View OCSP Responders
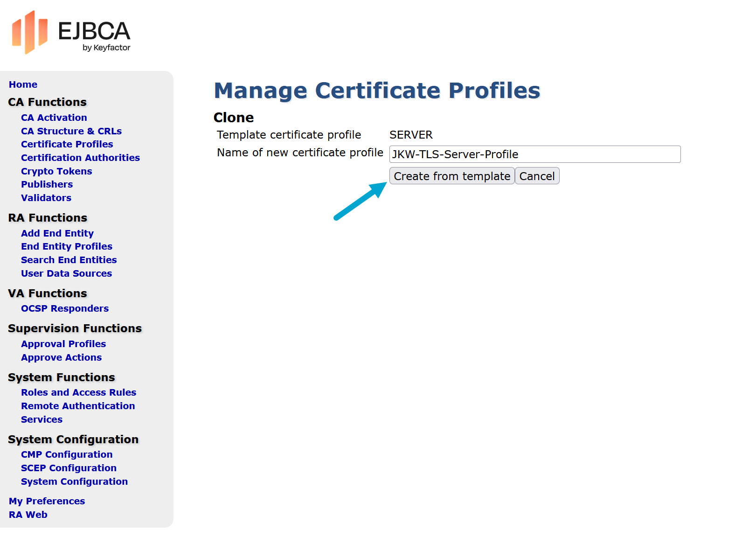The height and width of the screenshot is (537, 756). pos(64,308)
